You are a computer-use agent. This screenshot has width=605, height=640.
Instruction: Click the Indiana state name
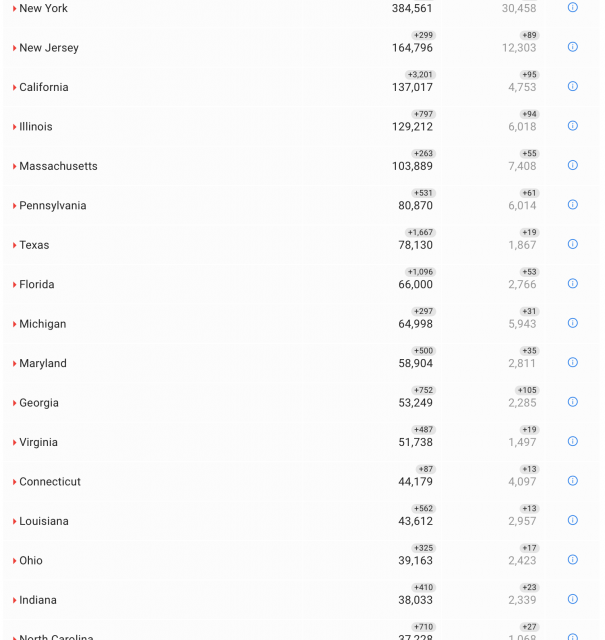38,600
